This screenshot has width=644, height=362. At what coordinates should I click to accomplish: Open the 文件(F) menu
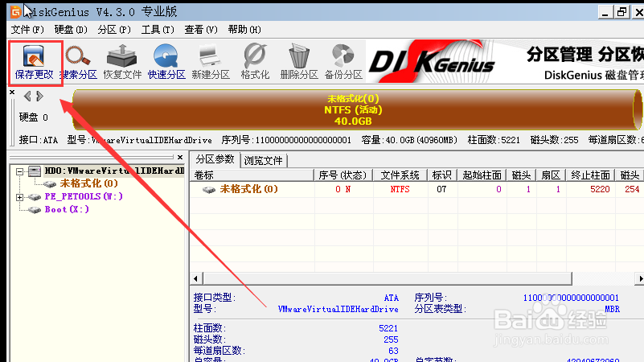click(27, 30)
